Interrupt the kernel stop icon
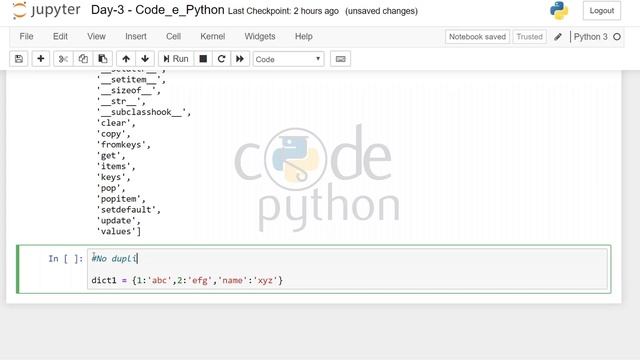This screenshot has width=640, height=360. tap(203, 59)
